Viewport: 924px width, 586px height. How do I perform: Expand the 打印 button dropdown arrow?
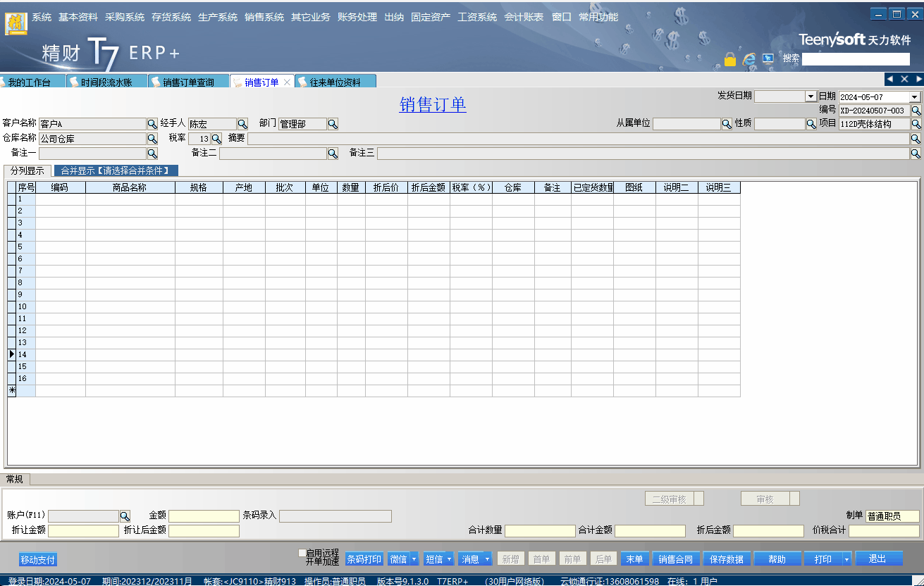coord(846,559)
